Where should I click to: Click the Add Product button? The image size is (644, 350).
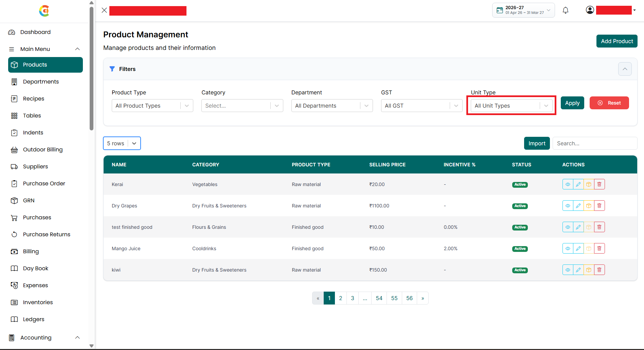[617, 41]
